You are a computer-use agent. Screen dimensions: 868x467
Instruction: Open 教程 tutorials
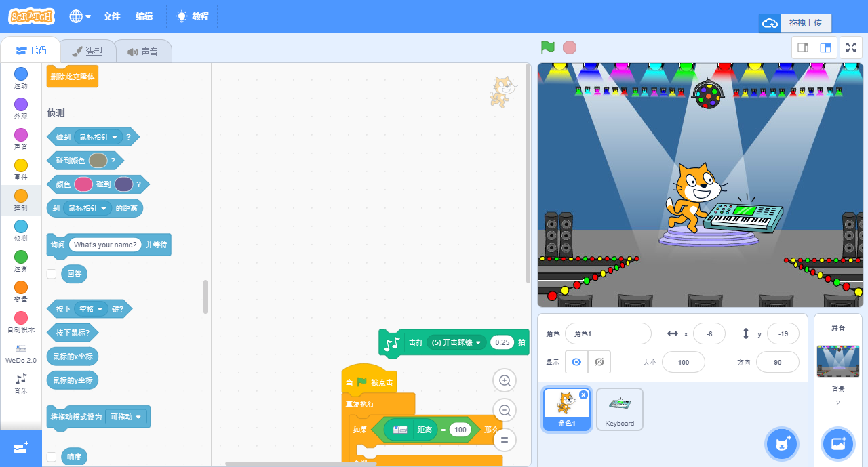tap(193, 16)
